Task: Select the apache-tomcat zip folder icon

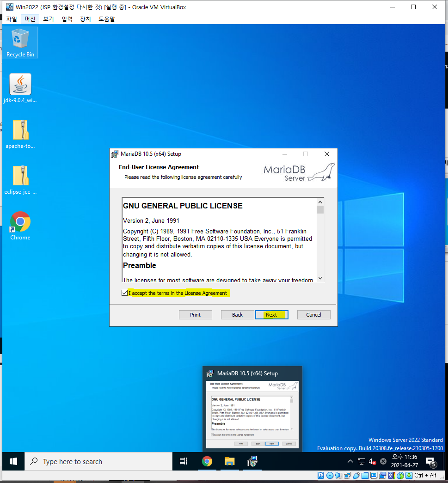Action: (x=20, y=134)
